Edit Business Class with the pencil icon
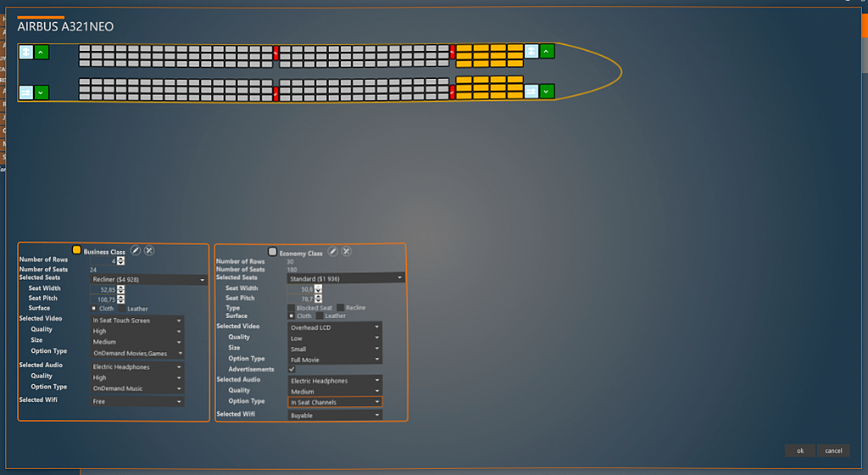 (x=136, y=250)
